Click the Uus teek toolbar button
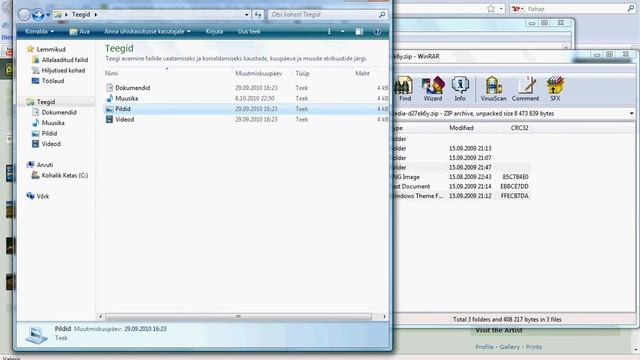640x360 pixels. pyautogui.click(x=249, y=31)
